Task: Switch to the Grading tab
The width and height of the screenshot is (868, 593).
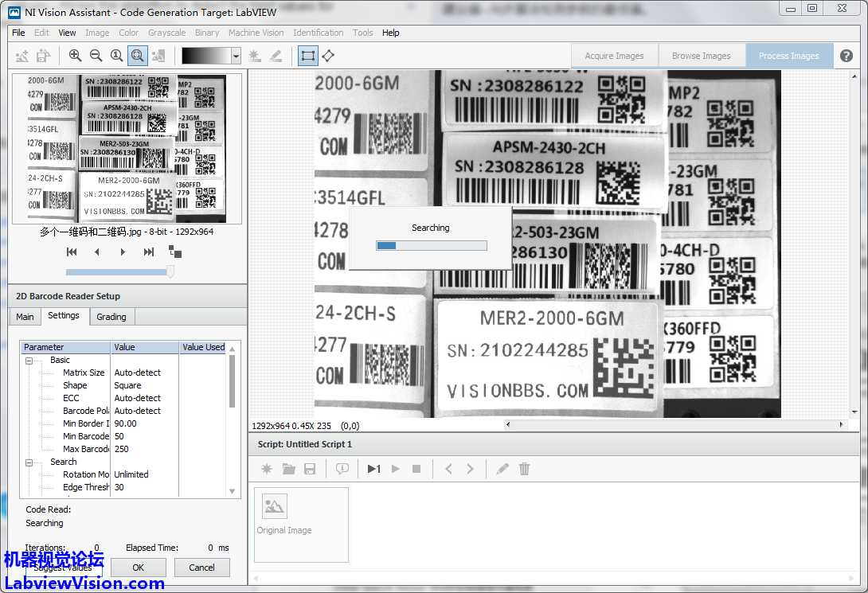Action: [111, 317]
